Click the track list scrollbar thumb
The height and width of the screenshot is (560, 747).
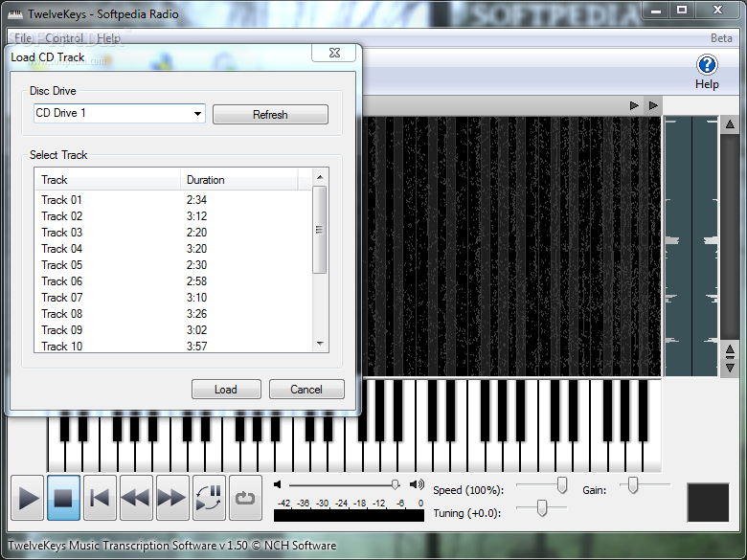click(320, 230)
